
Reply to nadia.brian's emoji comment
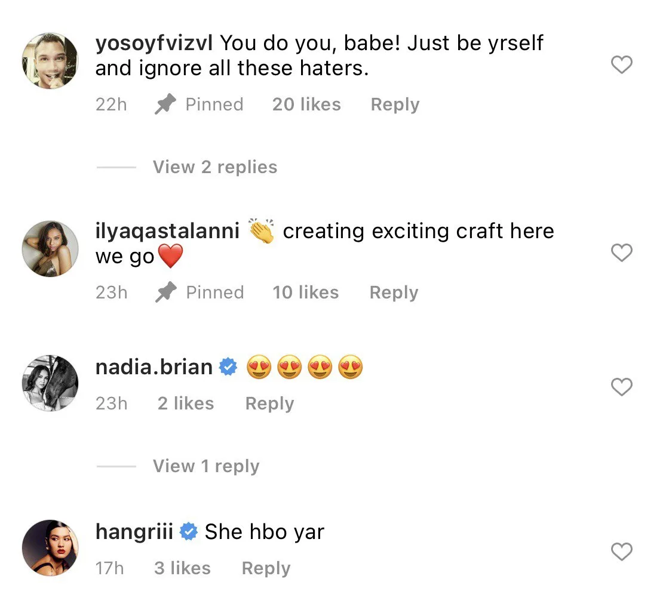269,404
